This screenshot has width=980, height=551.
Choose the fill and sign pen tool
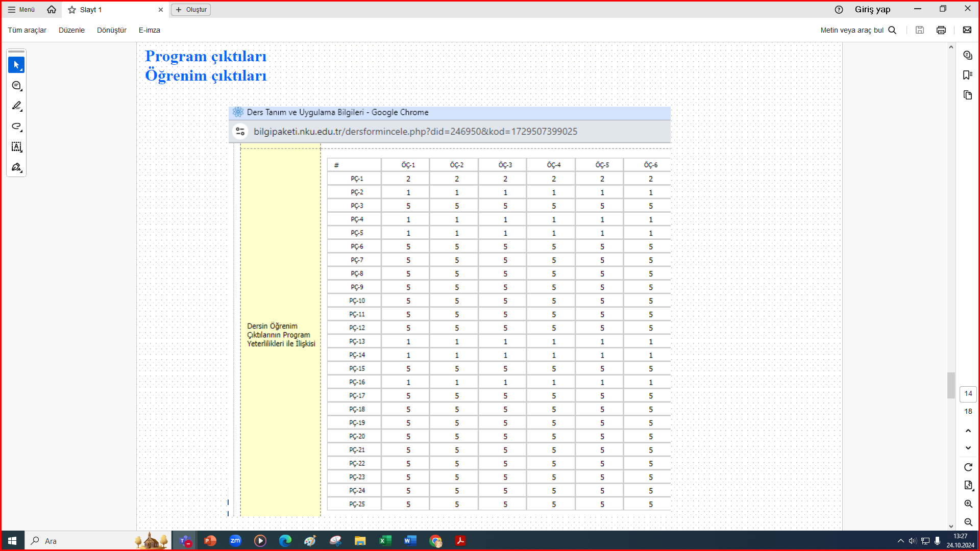[x=16, y=167]
